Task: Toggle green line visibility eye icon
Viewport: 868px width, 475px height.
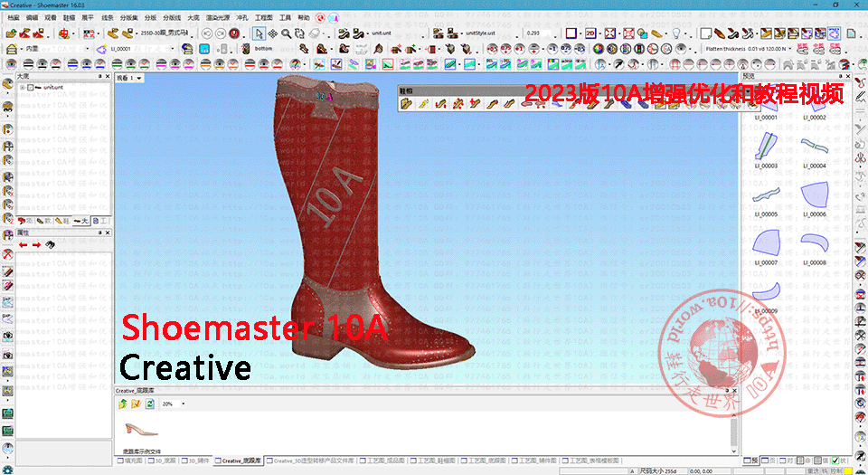Action: click(x=130, y=63)
